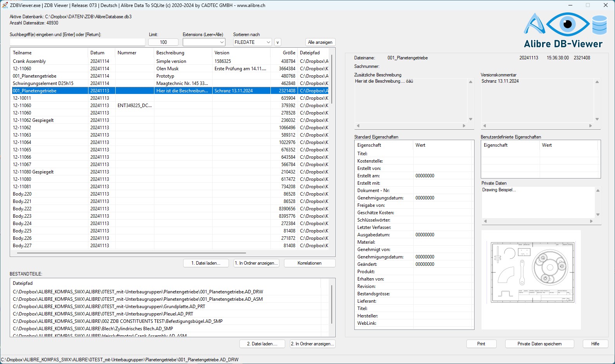Click 1. In Ordner anzeigen... button
The image size is (615, 364).
tap(256, 263)
